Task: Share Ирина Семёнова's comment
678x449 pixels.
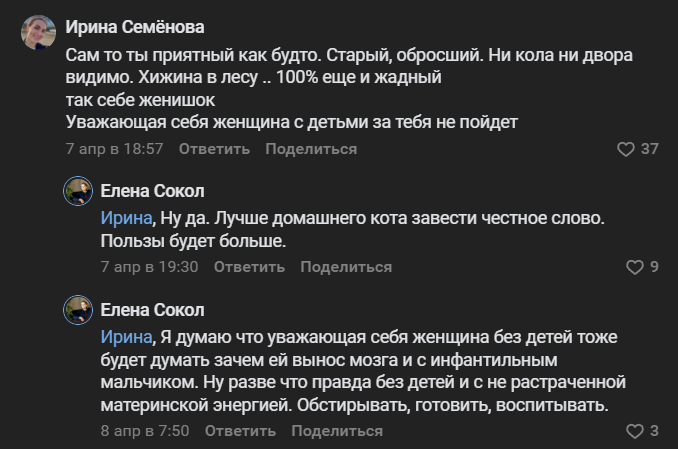Action: 311,149
